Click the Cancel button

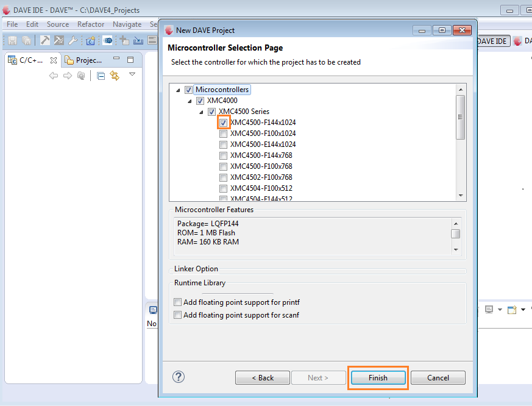[438, 378]
